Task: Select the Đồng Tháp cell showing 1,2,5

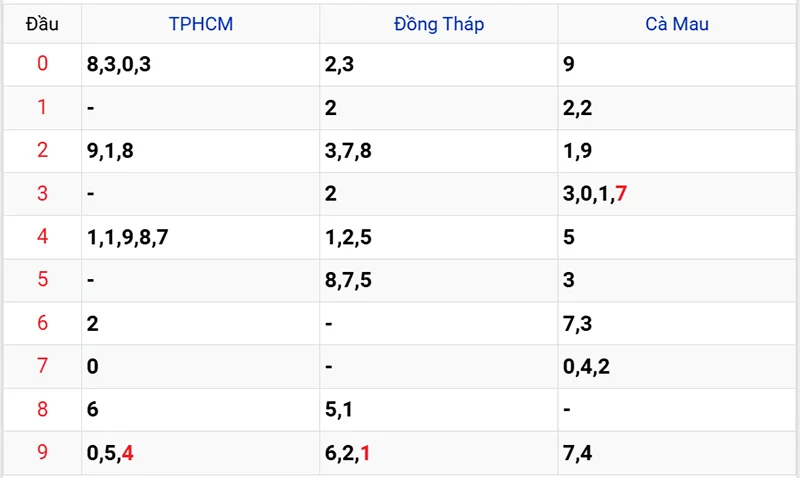Action: click(348, 237)
